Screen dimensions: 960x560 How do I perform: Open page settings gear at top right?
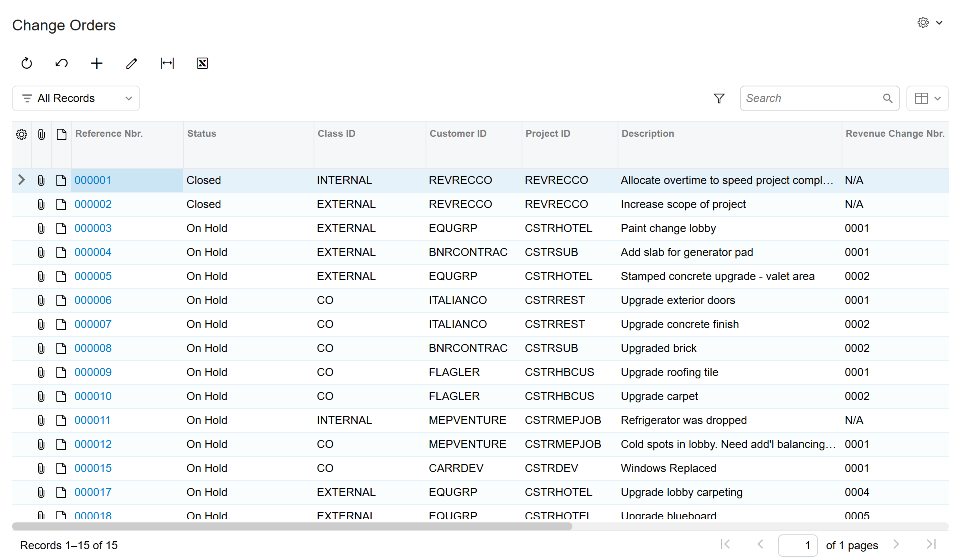[923, 22]
